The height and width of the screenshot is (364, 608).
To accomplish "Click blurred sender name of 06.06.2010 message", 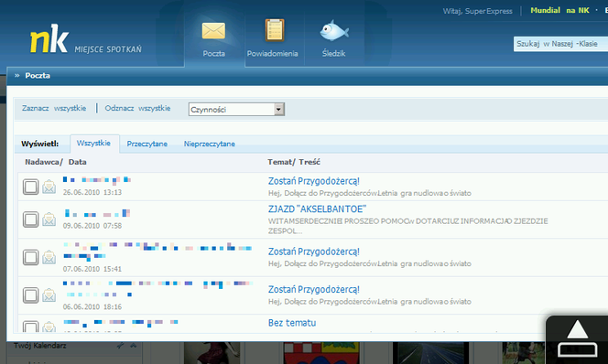I will (x=157, y=289).
